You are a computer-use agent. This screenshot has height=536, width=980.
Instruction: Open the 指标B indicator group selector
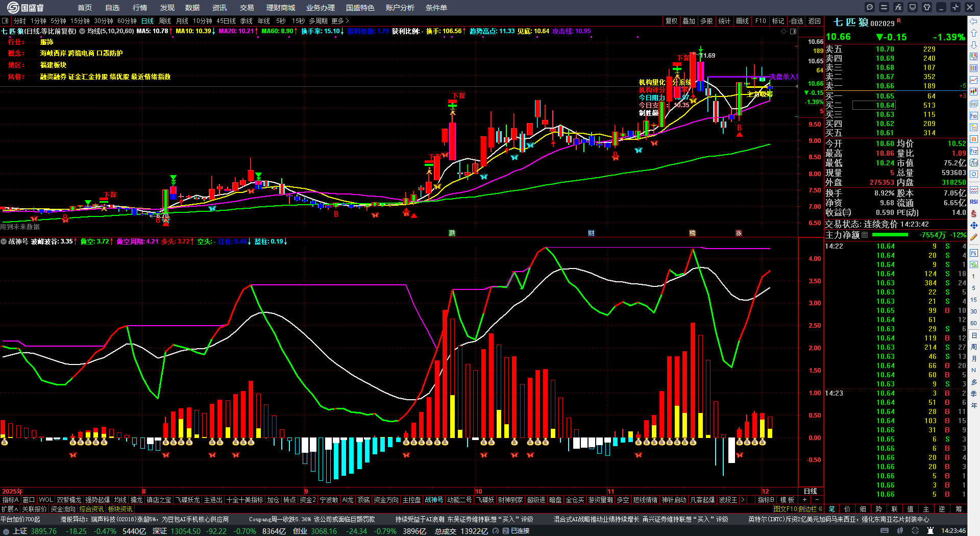tap(766, 500)
